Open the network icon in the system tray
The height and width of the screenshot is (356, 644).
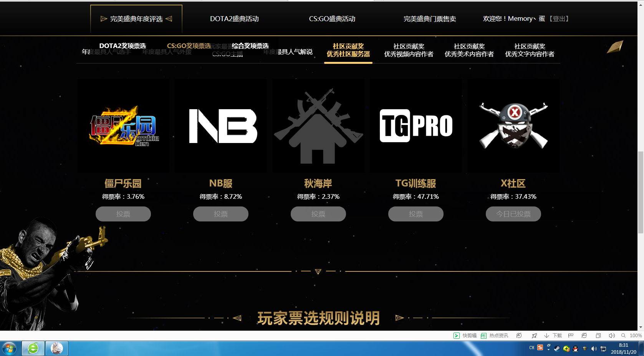coord(603,348)
